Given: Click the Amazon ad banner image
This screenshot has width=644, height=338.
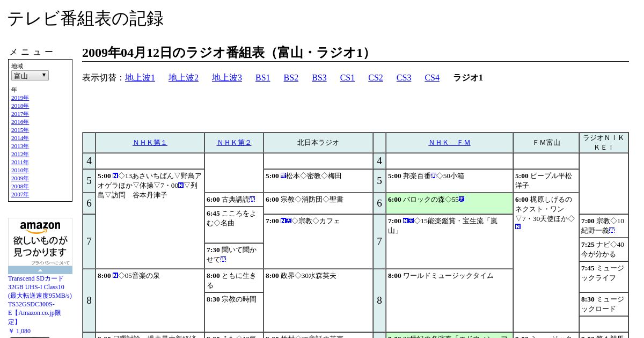Looking at the screenshot, I should pos(40,242).
